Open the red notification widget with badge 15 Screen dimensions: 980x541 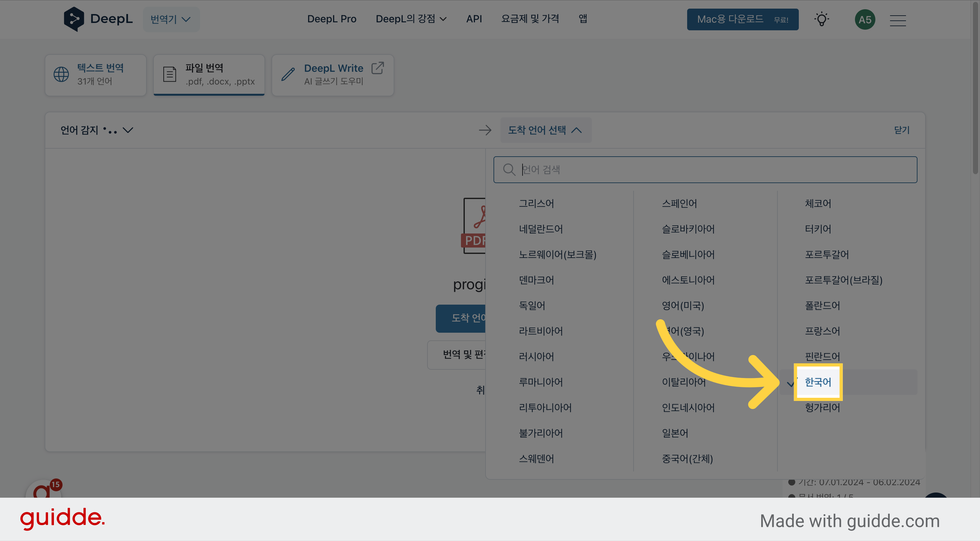44,489
